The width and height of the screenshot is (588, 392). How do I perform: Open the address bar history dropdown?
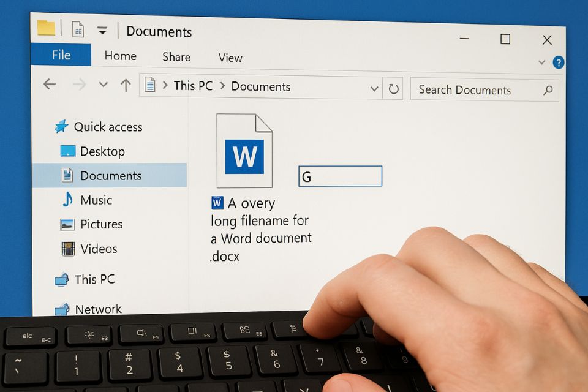[x=374, y=88]
